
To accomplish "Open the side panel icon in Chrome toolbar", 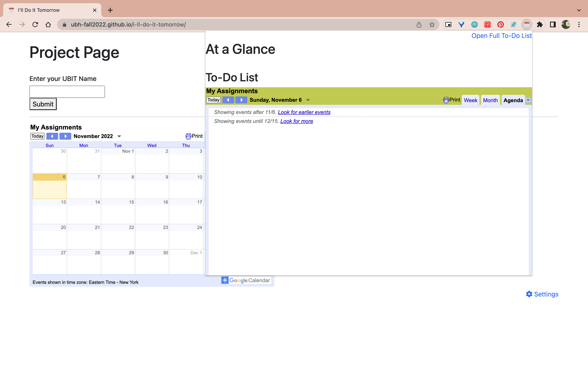I will tap(553, 24).
